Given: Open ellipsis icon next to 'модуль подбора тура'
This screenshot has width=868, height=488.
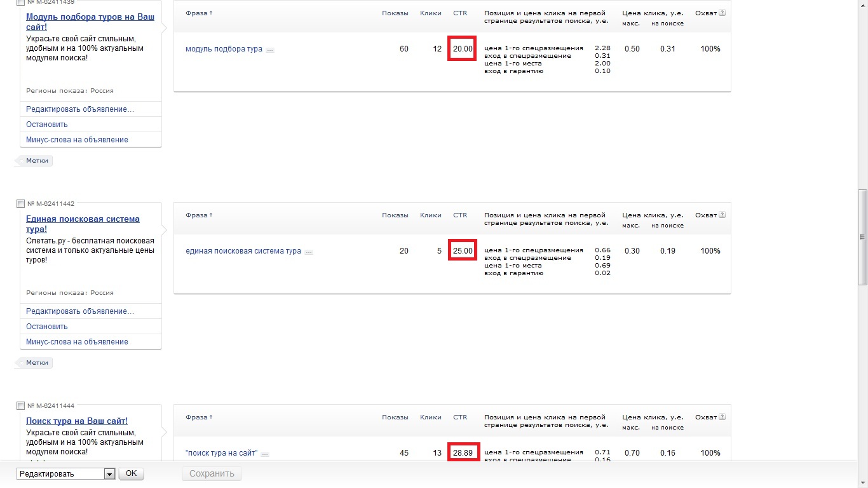Looking at the screenshot, I should pyautogui.click(x=270, y=50).
